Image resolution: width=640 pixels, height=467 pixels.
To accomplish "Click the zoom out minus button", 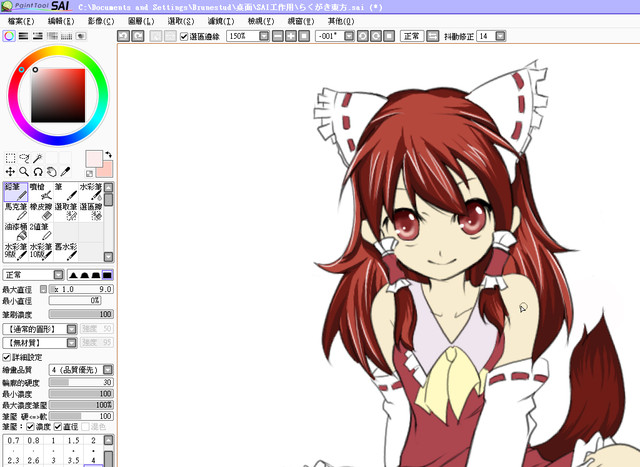I will [x=278, y=36].
